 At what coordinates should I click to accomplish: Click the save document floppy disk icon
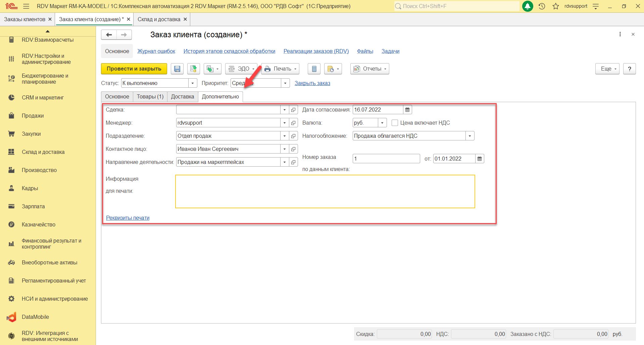[x=177, y=69]
